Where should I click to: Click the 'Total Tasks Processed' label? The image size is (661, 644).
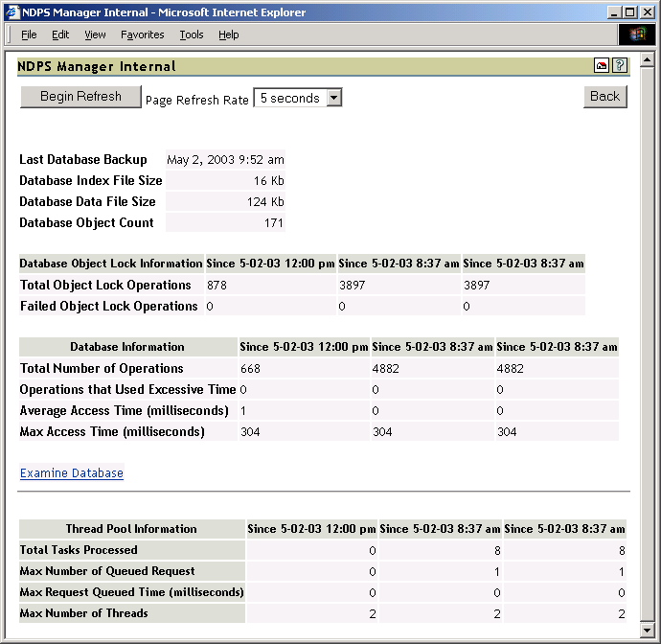pos(79,550)
